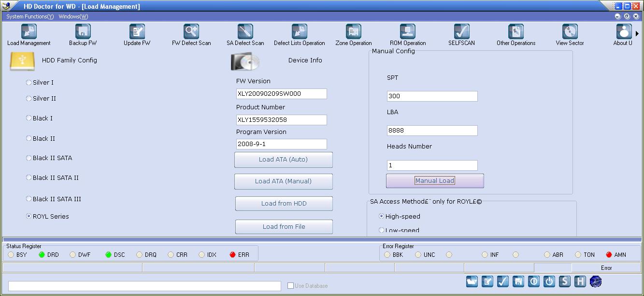Open ROM Operation tool
The image size is (644, 296).
click(x=408, y=32)
